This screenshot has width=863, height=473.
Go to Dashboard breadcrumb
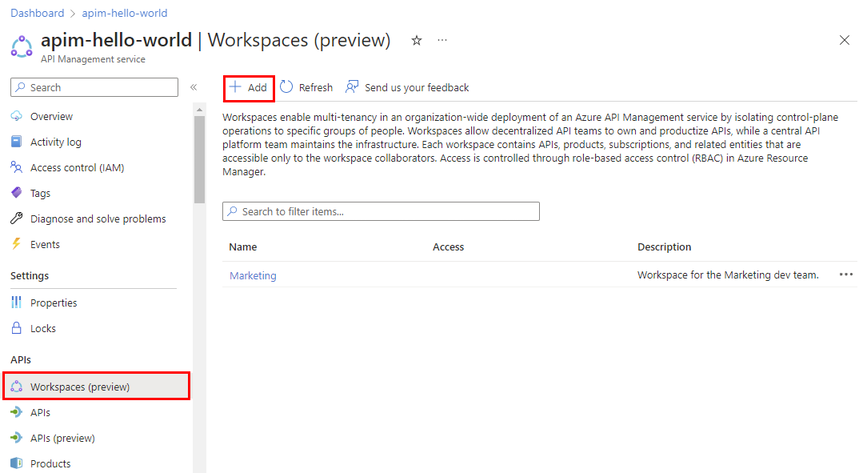37,13
